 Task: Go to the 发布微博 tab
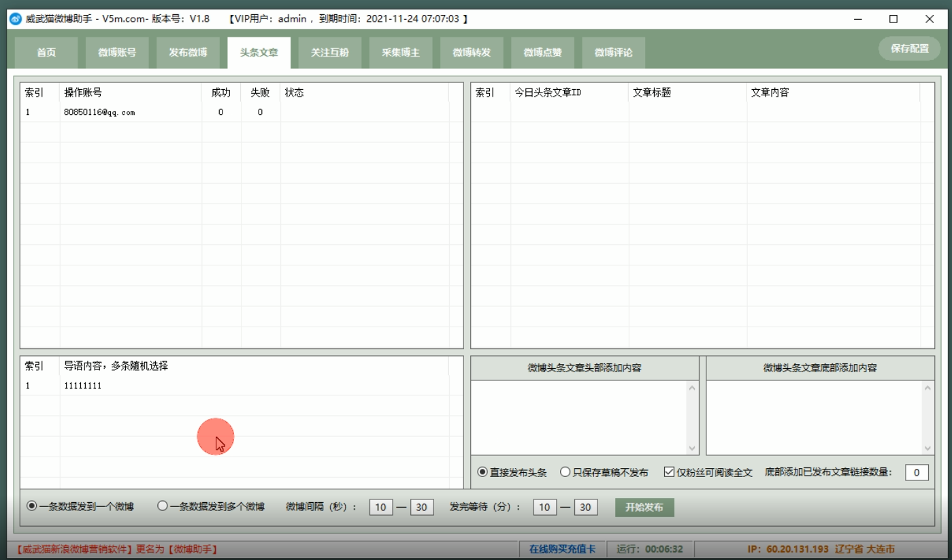click(188, 52)
